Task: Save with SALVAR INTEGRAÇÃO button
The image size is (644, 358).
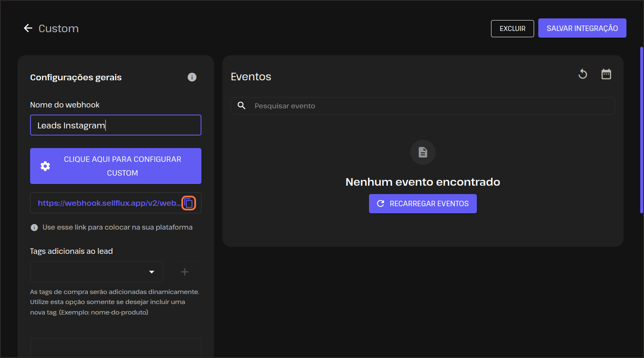Action: click(582, 28)
